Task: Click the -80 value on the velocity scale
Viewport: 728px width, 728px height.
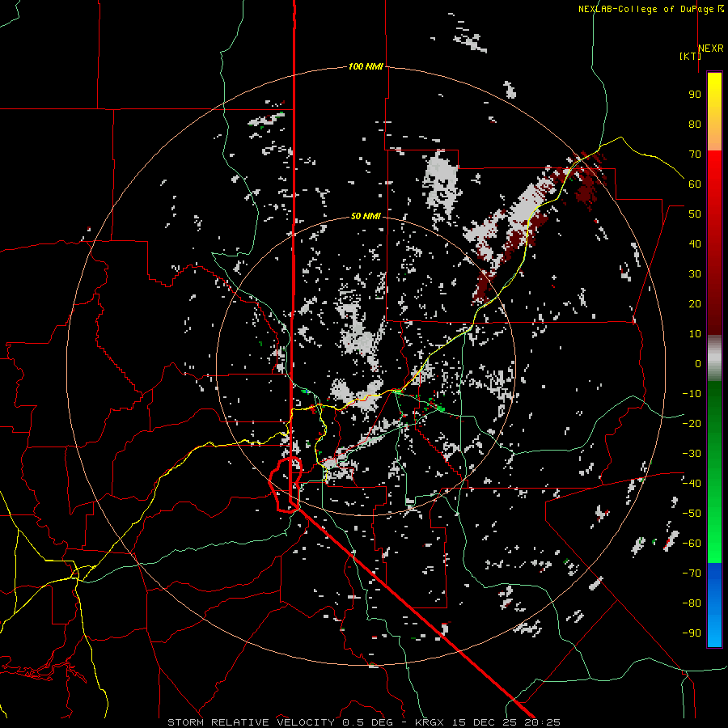Action: coord(692,603)
